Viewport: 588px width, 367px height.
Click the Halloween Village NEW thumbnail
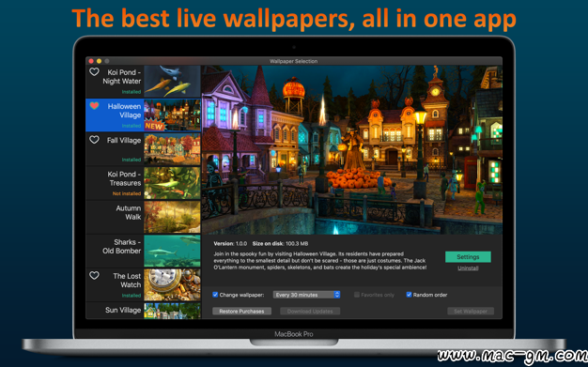(x=172, y=115)
